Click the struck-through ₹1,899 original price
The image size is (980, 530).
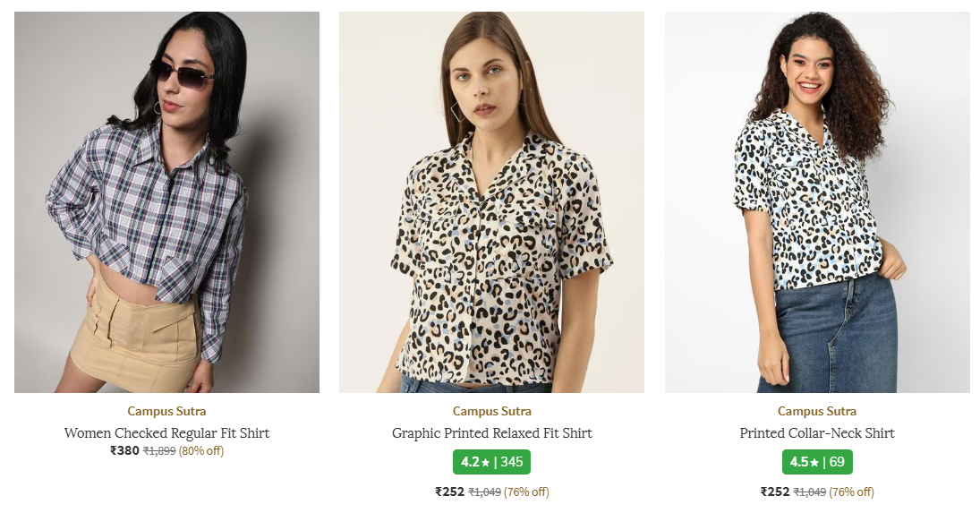click(159, 451)
